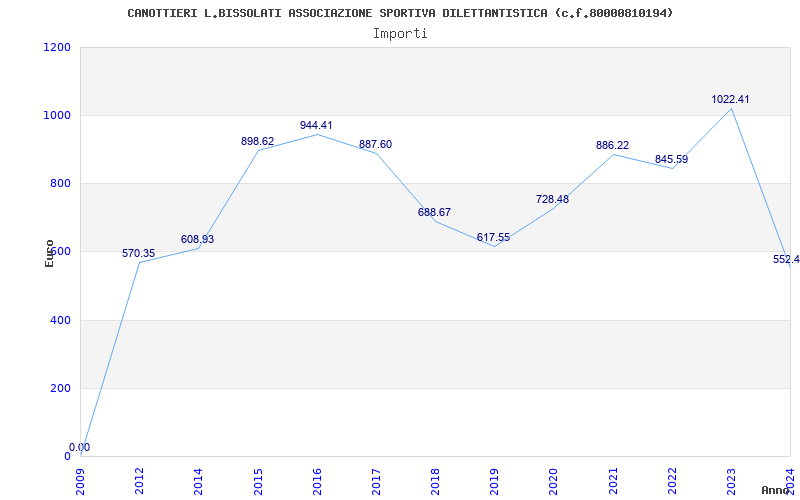Select the 2016 x-axis year label
The height and width of the screenshot is (500, 800).
pos(317,481)
